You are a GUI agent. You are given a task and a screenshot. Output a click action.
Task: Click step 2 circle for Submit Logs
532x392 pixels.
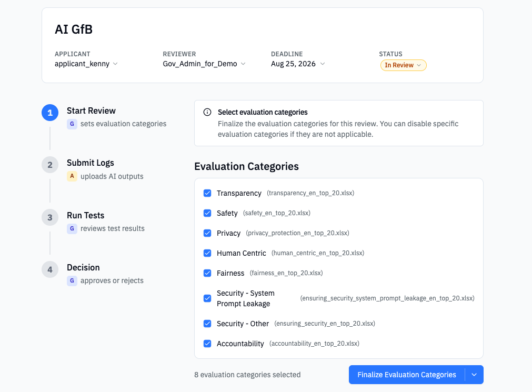50,165
